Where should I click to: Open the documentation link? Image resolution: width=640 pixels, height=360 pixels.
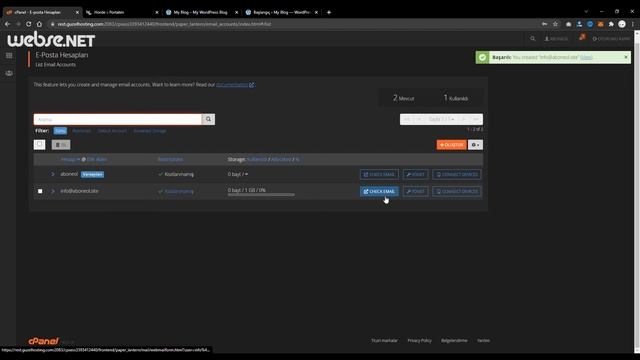pyautogui.click(x=232, y=85)
